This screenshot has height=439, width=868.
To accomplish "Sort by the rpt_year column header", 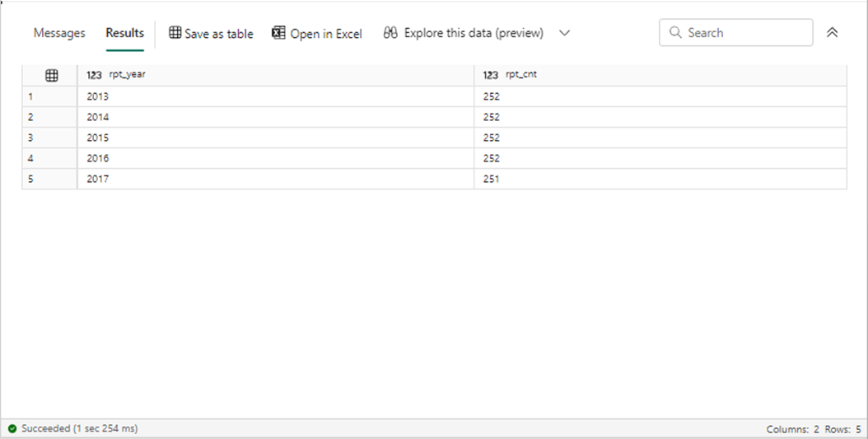I will [x=128, y=75].
